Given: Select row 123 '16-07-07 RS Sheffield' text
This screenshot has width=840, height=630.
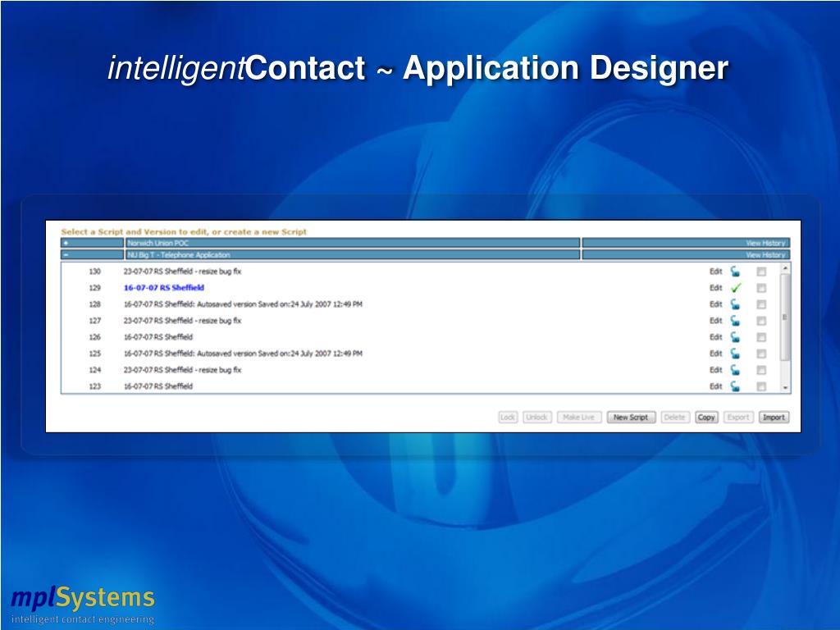Looking at the screenshot, I should (x=158, y=386).
